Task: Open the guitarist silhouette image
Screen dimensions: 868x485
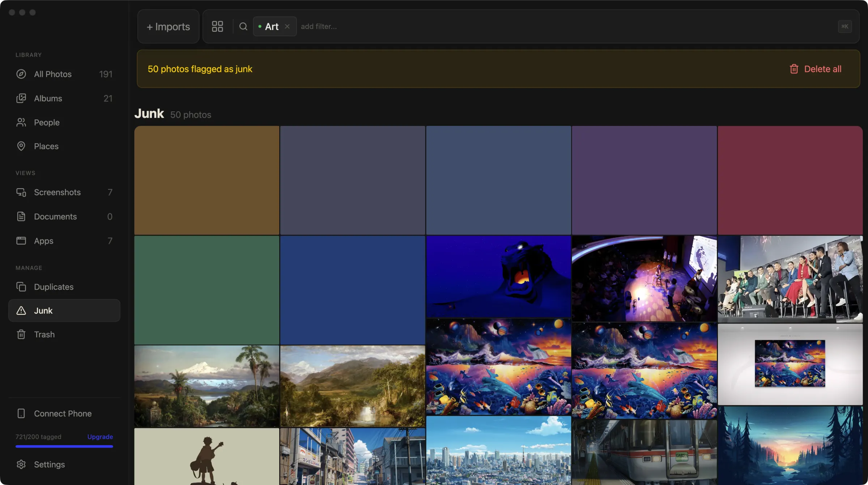Action: pos(207,456)
